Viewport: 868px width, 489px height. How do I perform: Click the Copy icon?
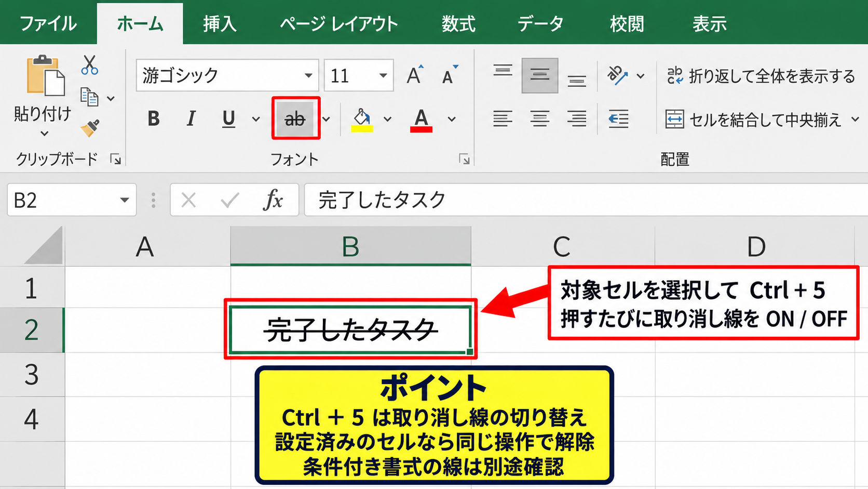tap(89, 97)
